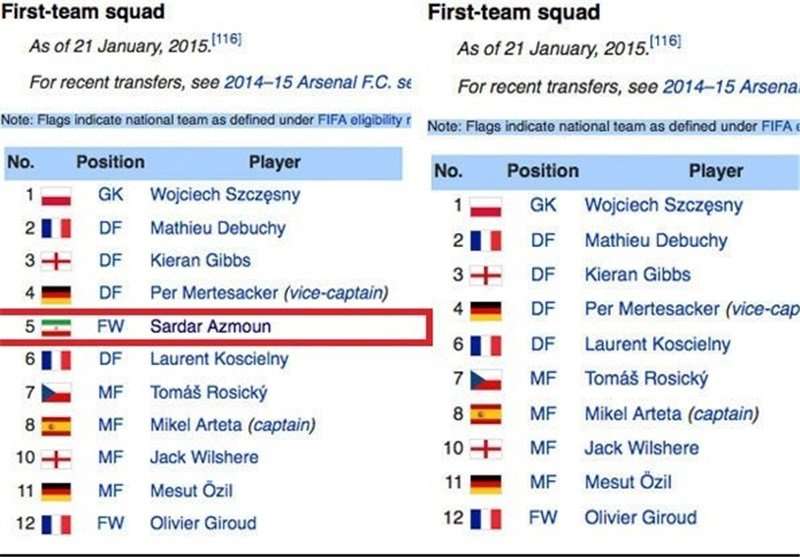
Task: Open Kieran Gibbs link in left table
Action: coord(201,261)
